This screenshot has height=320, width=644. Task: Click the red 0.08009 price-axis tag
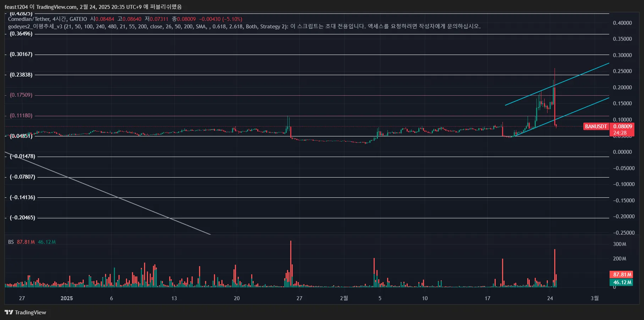pos(623,126)
